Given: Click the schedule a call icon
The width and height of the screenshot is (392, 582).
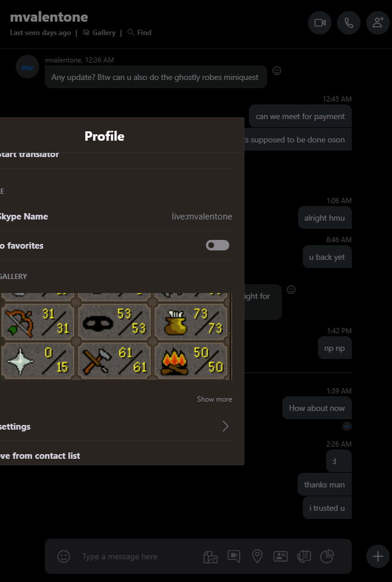Looking at the screenshot, I should (x=304, y=556).
